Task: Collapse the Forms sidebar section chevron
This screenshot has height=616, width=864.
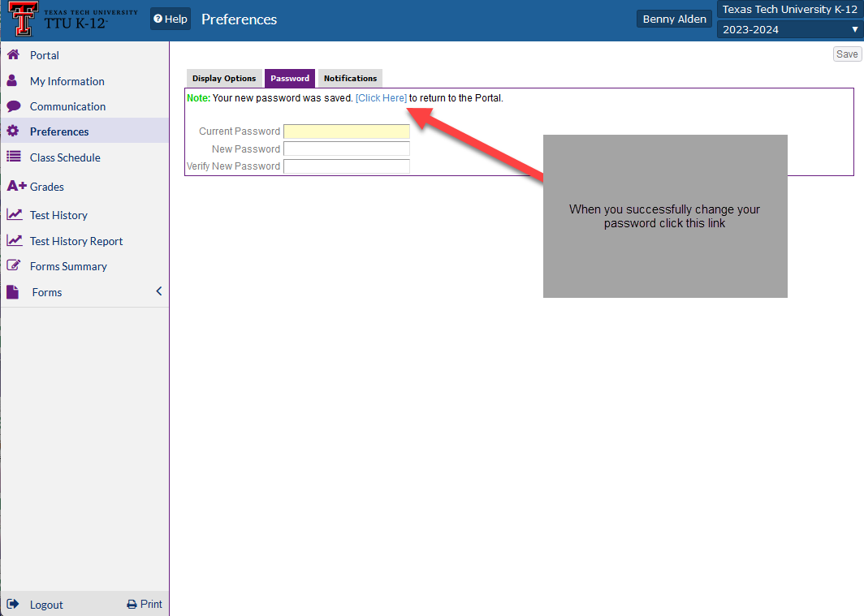Action: coord(158,291)
